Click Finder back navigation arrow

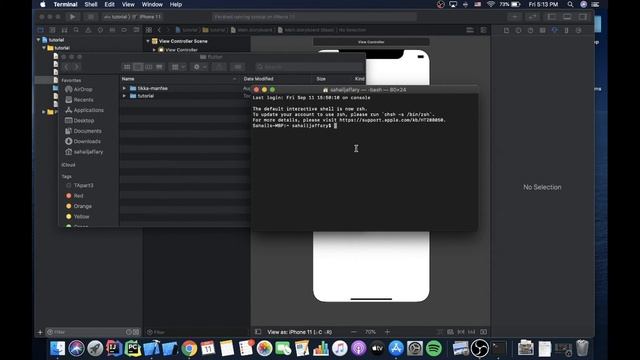(x=67, y=67)
